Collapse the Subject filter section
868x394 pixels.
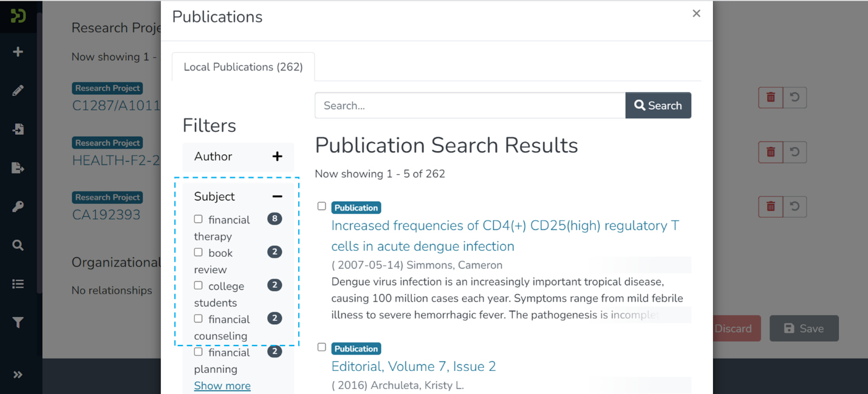click(x=277, y=197)
